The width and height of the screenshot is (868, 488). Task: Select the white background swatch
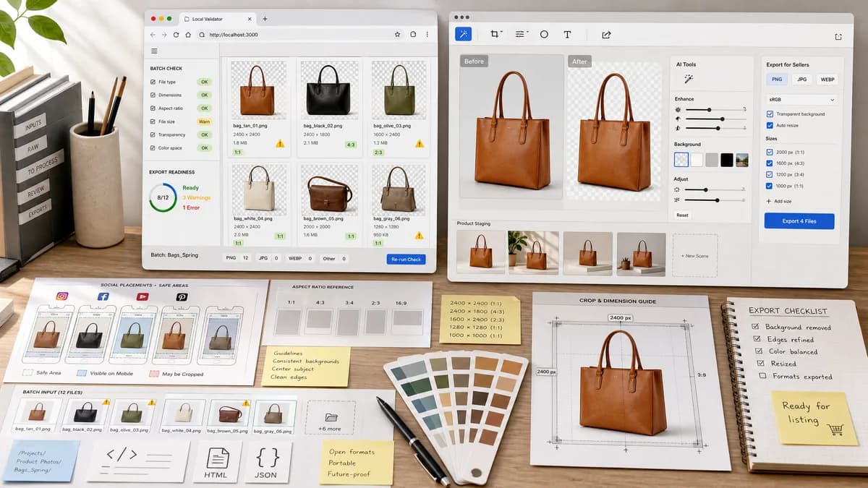(697, 160)
